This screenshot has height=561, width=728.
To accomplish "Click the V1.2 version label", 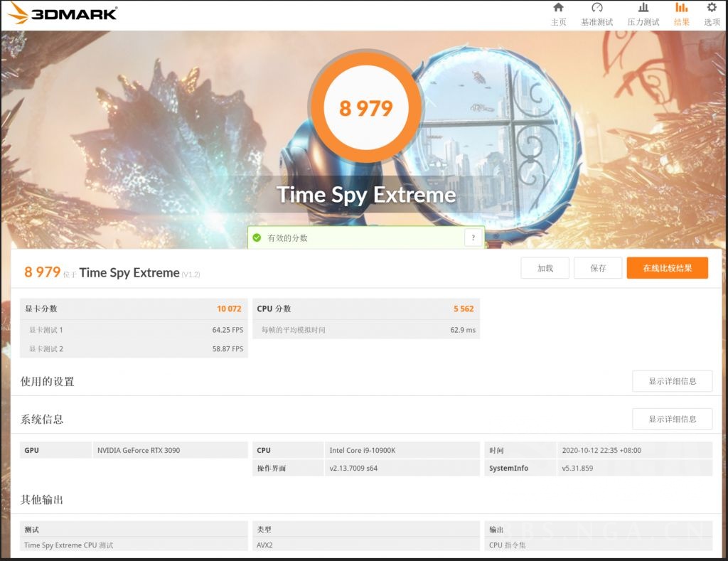I will pos(191,274).
